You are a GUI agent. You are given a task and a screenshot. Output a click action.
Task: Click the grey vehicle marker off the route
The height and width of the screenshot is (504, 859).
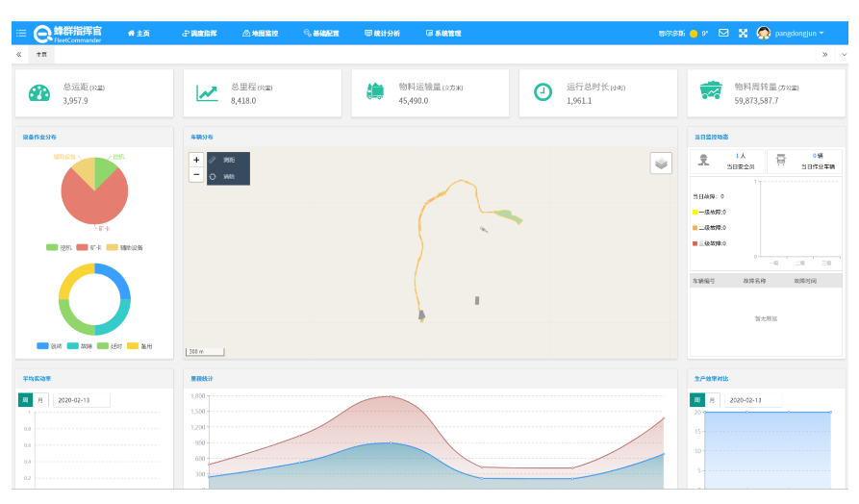click(x=477, y=300)
